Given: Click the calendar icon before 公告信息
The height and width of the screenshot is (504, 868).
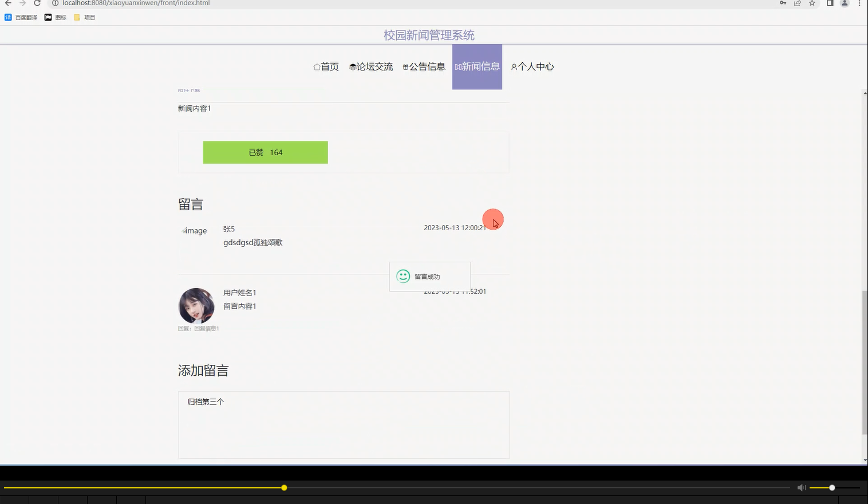Looking at the screenshot, I should click(x=405, y=66).
